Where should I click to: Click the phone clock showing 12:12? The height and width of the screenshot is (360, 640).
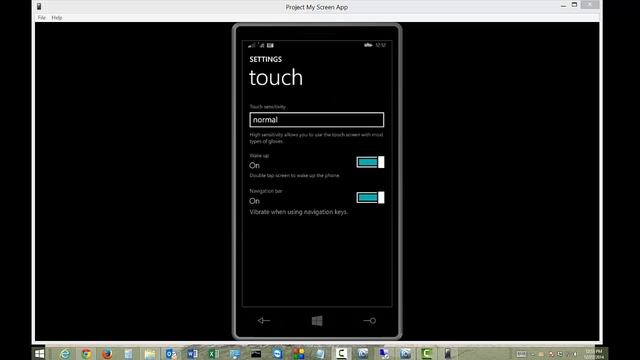(x=380, y=45)
